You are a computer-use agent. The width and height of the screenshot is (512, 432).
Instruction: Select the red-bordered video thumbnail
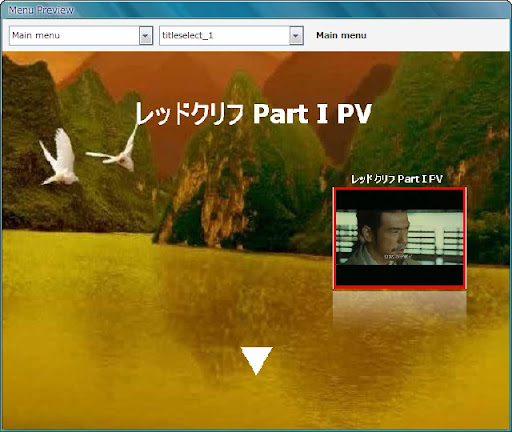(x=399, y=238)
